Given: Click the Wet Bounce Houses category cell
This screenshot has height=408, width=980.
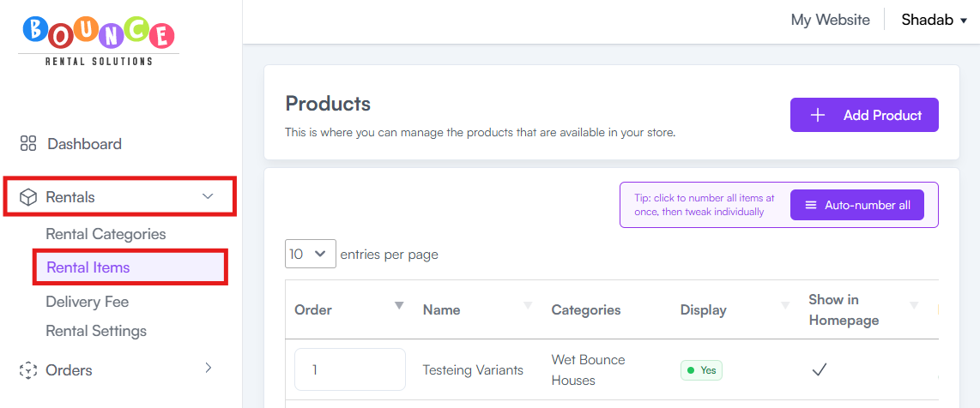Looking at the screenshot, I should tap(588, 370).
